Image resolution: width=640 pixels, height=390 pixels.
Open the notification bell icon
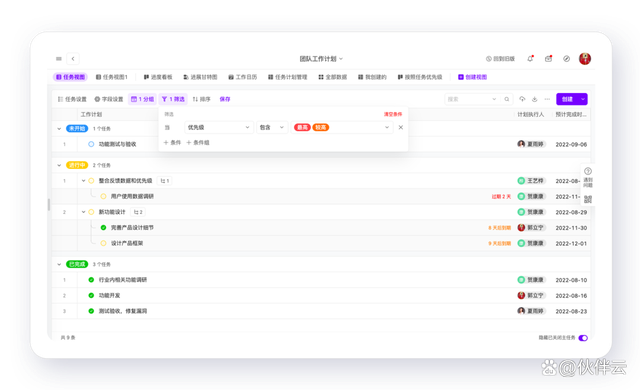click(x=530, y=59)
